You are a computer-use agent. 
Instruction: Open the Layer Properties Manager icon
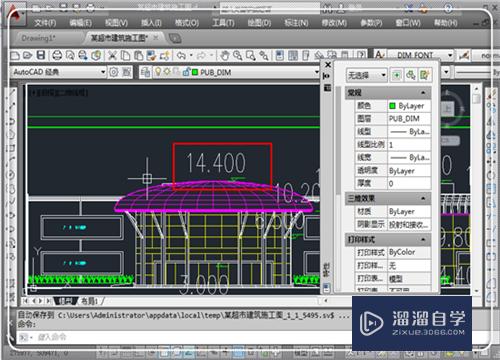(x=145, y=72)
